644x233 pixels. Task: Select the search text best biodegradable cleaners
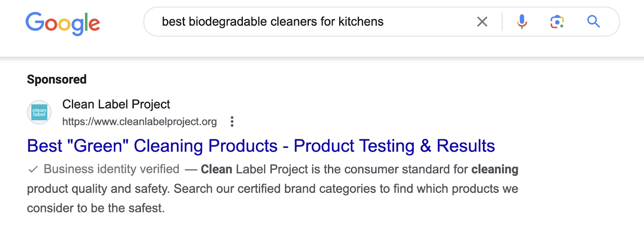[x=272, y=22]
